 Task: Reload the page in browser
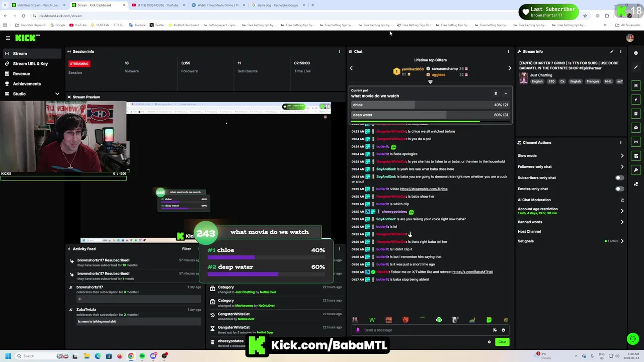tap(23, 16)
